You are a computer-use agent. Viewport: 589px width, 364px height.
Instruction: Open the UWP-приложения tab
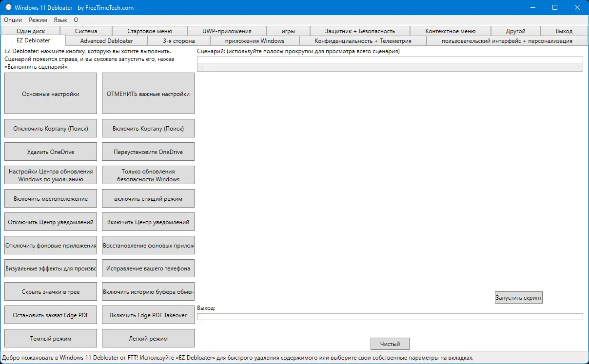227,31
